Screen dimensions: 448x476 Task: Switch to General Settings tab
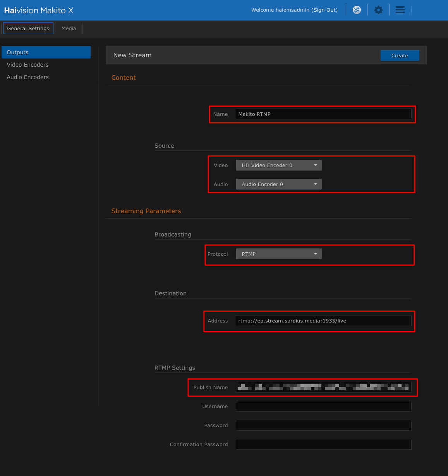(28, 28)
